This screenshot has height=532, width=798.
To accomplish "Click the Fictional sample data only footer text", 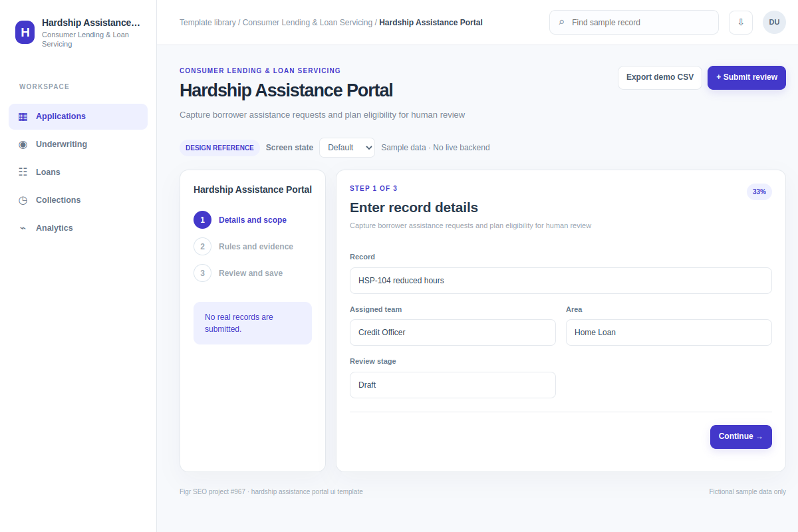I will (x=747, y=492).
